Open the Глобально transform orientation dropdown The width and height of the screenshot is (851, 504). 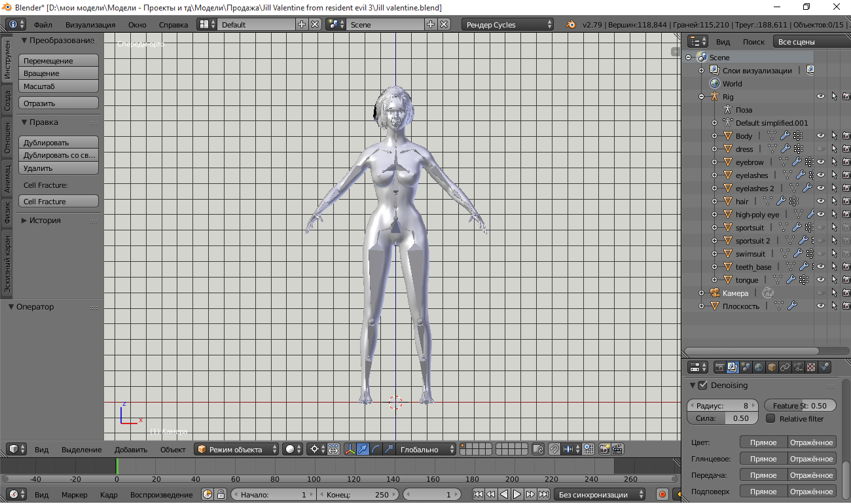pos(426,449)
